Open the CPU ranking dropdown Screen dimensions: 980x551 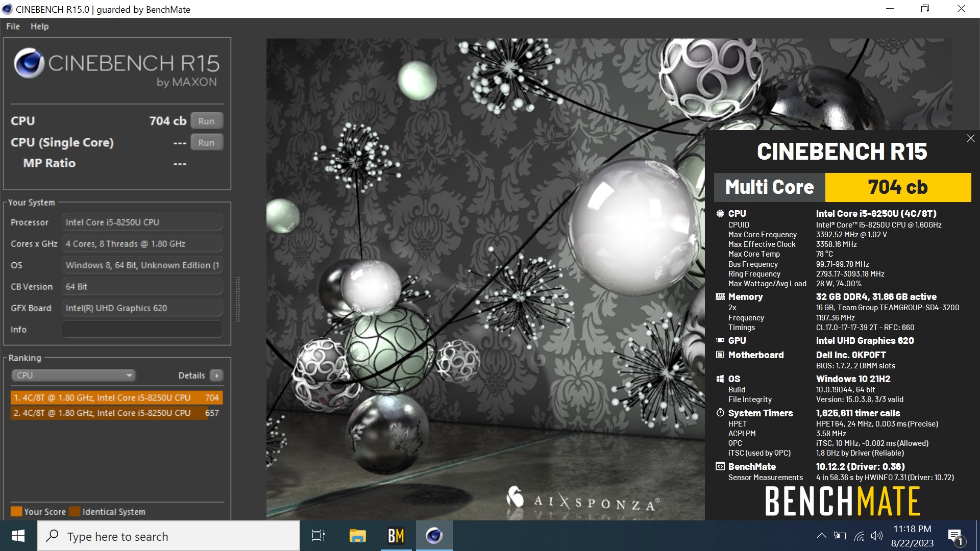click(x=73, y=375)
